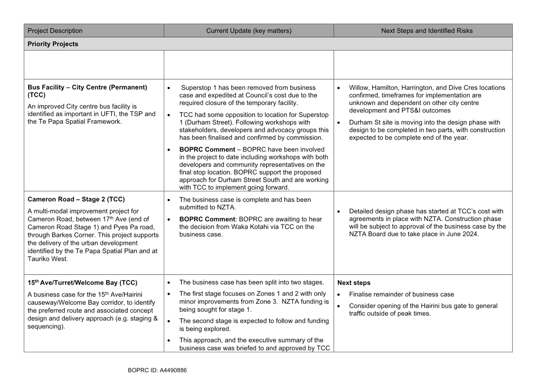Viewport: 554px width, 392px height.
Task: Click the 'This approach, and the executive summary' bullet
Action: 254,344
